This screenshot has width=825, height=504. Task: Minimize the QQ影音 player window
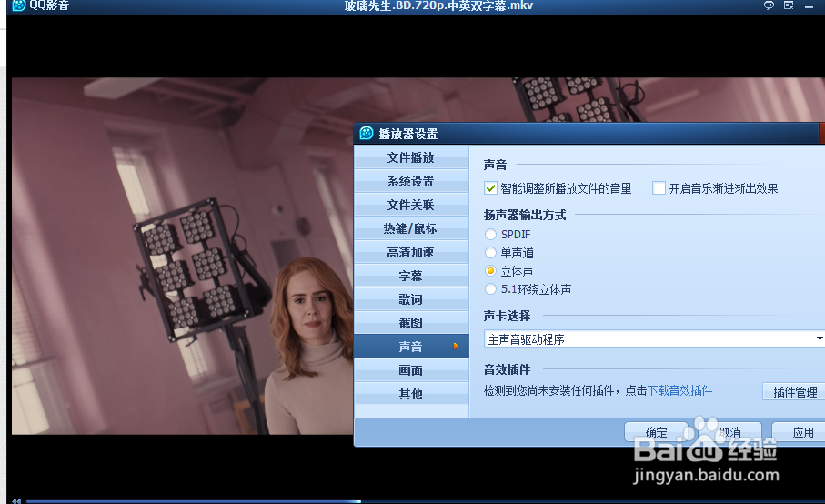coord(809,6)
